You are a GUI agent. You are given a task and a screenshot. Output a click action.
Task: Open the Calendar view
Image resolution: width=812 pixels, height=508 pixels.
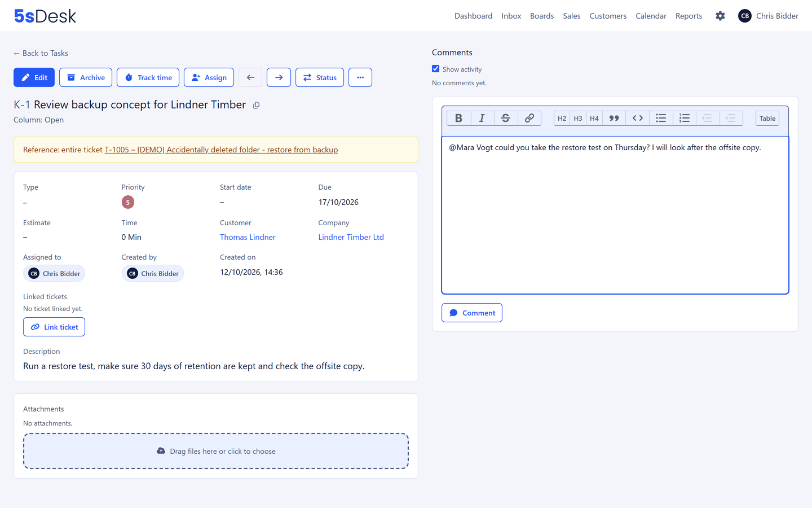[651, 16]
